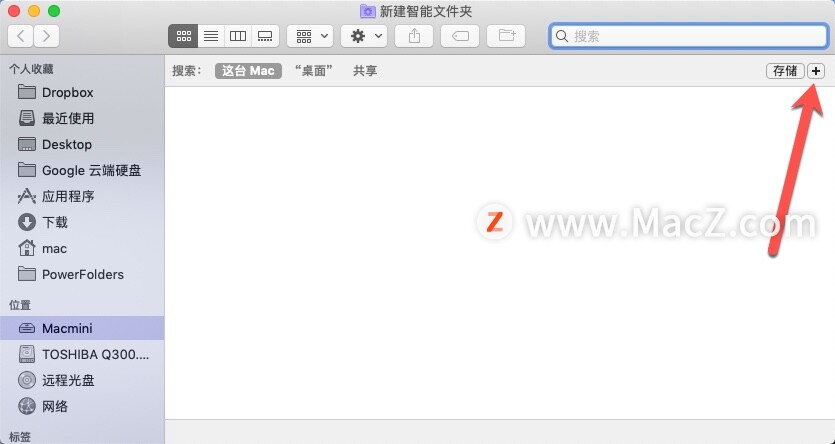Open 应用程序 in the sidebar

(x=82, y=196)
